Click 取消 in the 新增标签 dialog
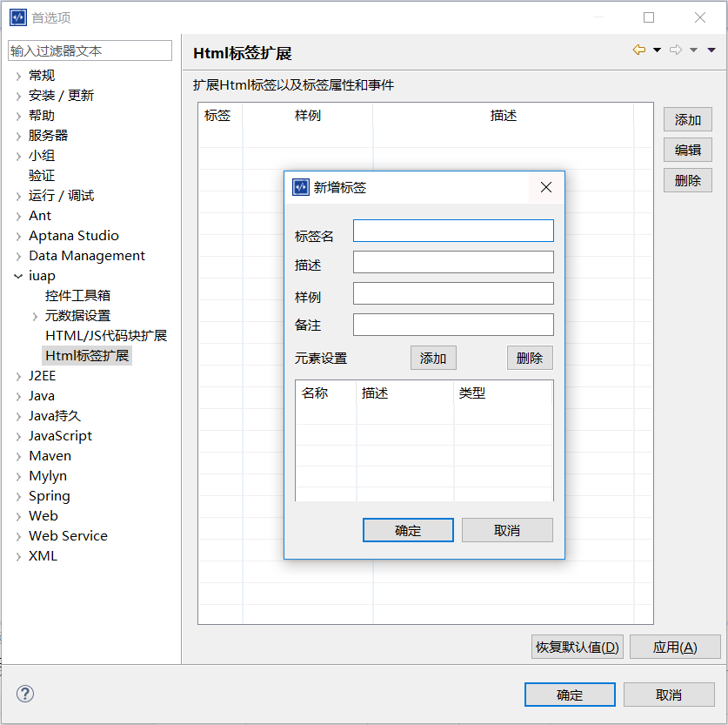728x725 pixels. 507,530
